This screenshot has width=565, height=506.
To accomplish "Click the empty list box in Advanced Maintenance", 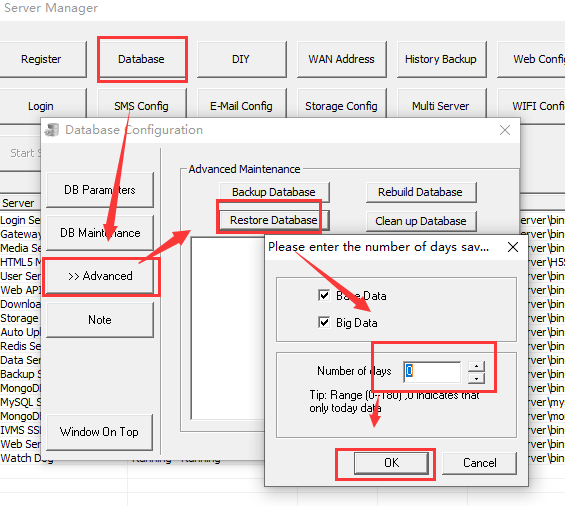I will tap(228, 328).
